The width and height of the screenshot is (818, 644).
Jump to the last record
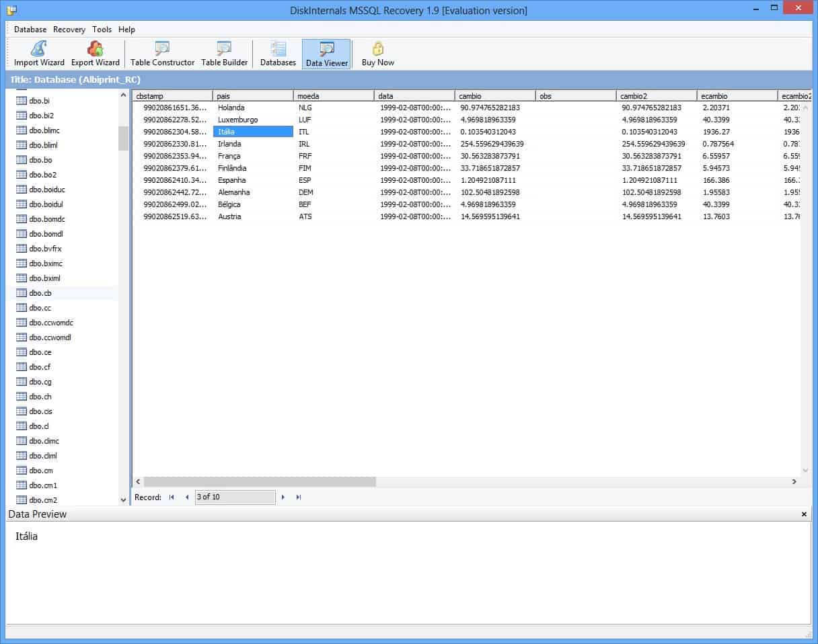coord(299,497)
